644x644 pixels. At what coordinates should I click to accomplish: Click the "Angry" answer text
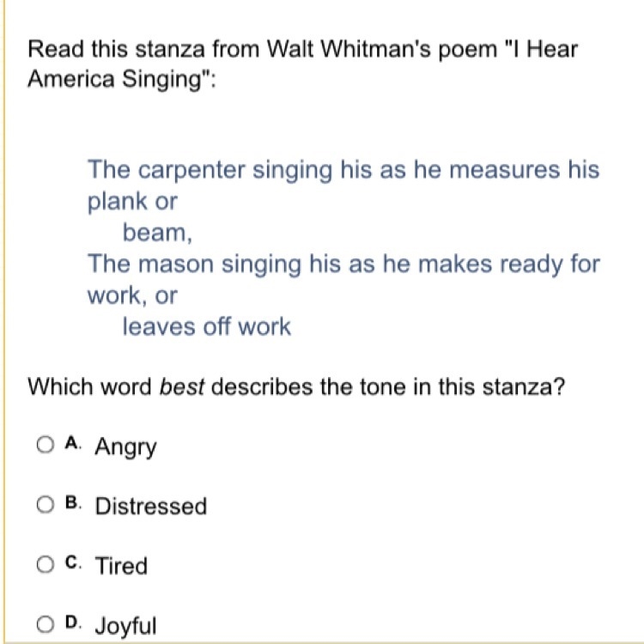(125, 447)
